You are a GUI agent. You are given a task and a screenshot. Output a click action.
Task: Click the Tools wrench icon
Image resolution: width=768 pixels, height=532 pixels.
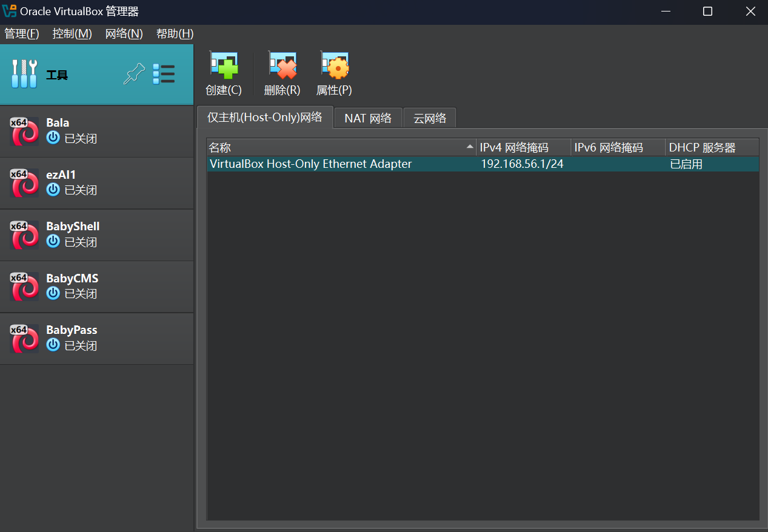[24, 75]
